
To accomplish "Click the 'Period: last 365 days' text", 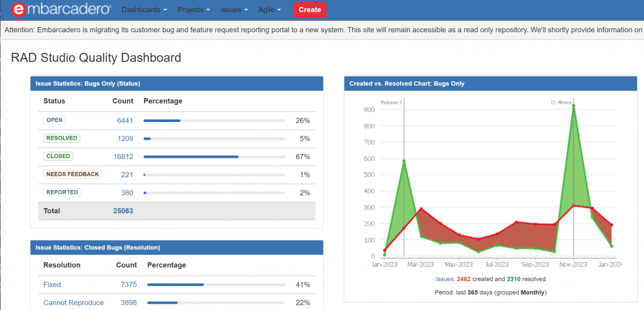I will click(x=491, y=293).
